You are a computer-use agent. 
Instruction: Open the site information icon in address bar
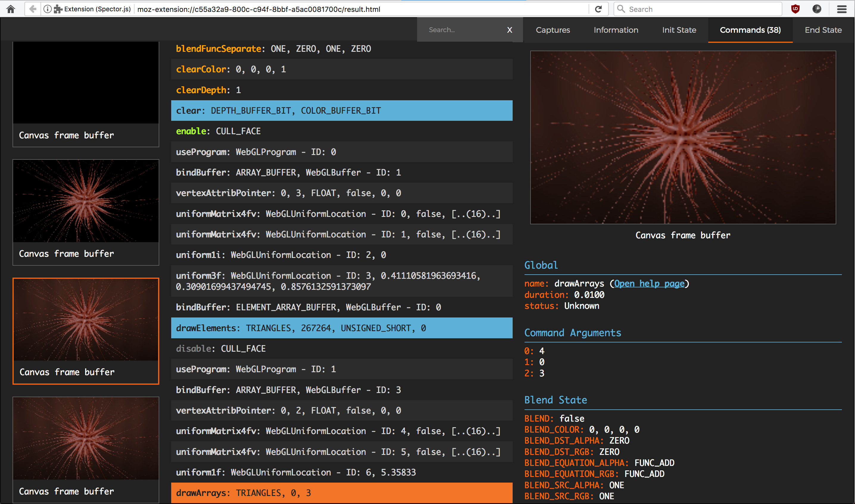coord(48,9)
